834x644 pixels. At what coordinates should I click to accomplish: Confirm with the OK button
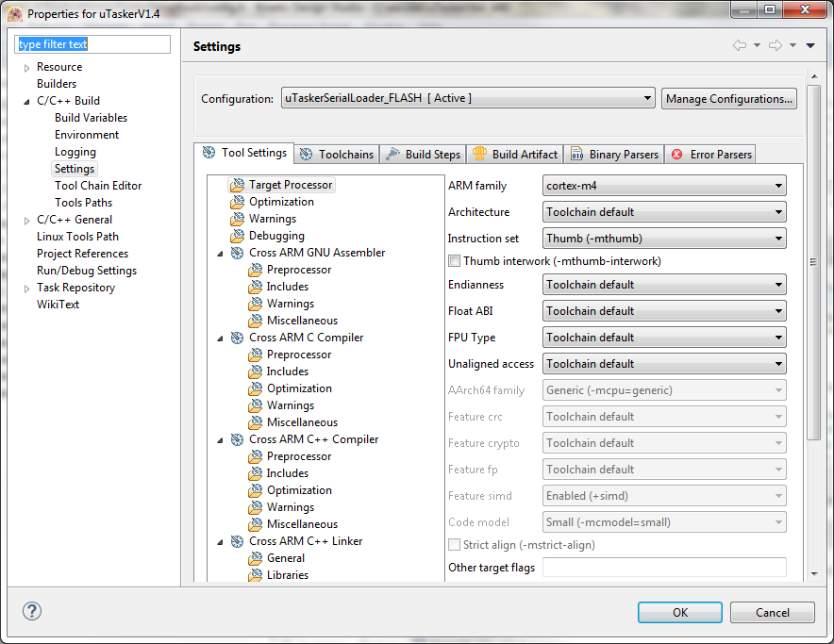pos(680,612)
